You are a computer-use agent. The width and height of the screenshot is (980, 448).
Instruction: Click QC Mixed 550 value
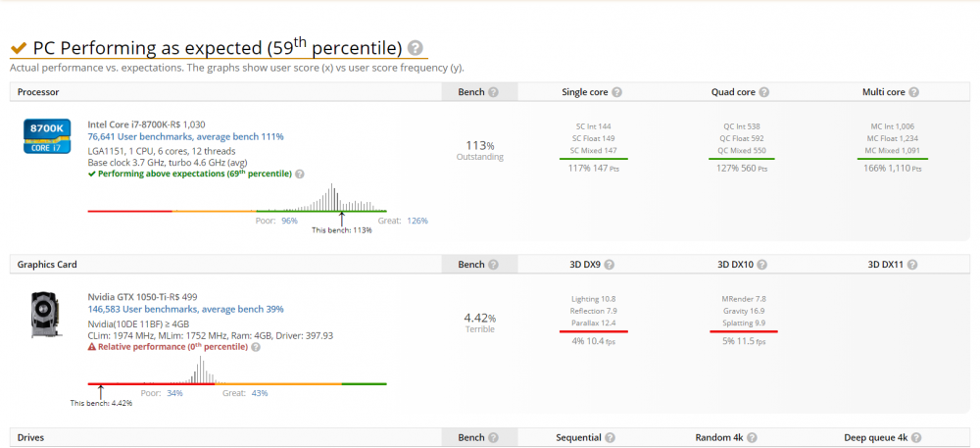[x=741, y=151]
